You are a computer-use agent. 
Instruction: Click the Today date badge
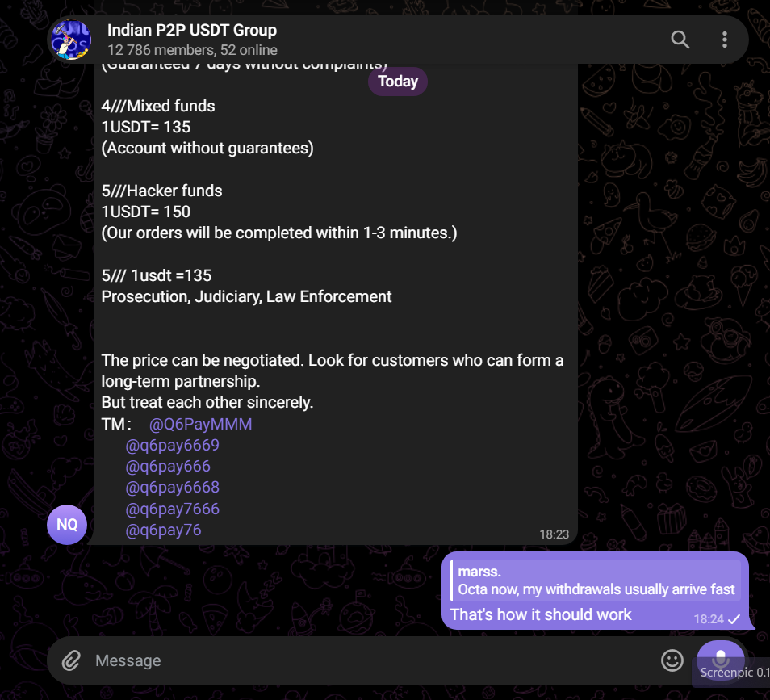pyautogui.click(x=398, y=81)
